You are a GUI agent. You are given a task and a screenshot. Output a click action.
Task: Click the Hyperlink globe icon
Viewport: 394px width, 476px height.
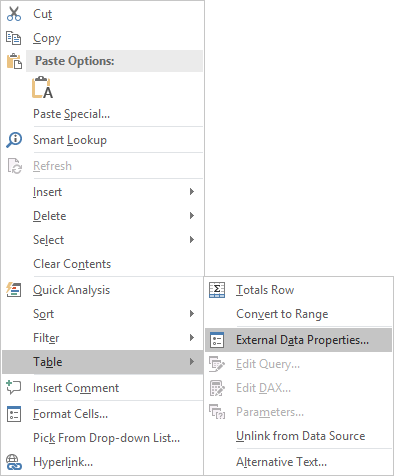[x=14, y=462]
